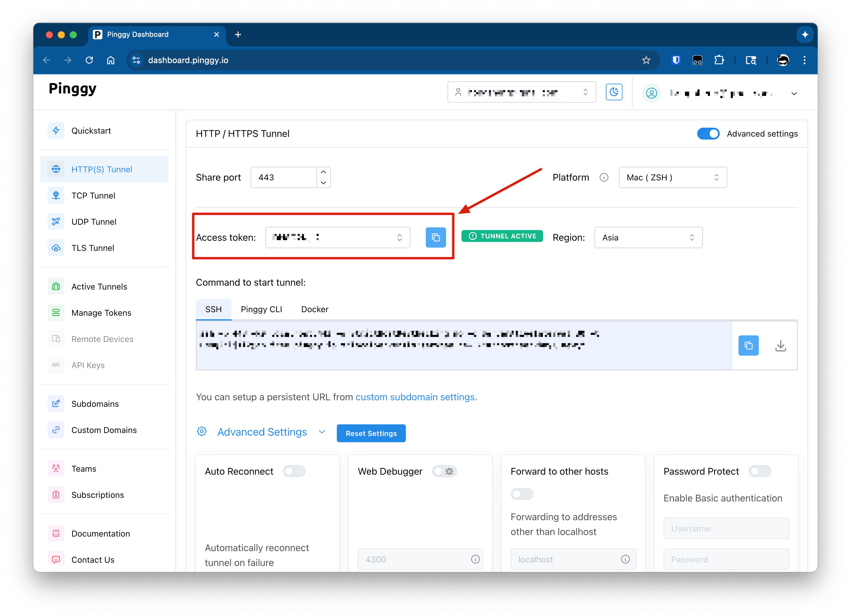
Task: Collapse the Advanced Settings section chevron
Action: tap(322, 432)
